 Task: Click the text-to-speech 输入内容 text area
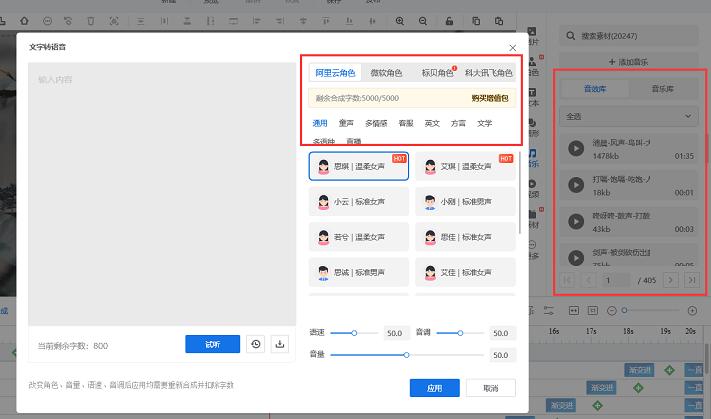coord(162,194)
